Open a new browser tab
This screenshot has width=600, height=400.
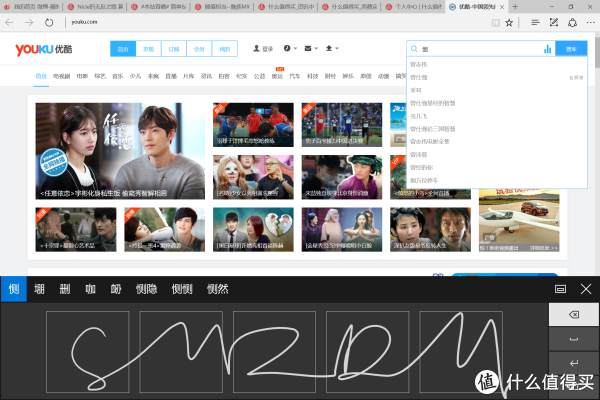point(515,7)
